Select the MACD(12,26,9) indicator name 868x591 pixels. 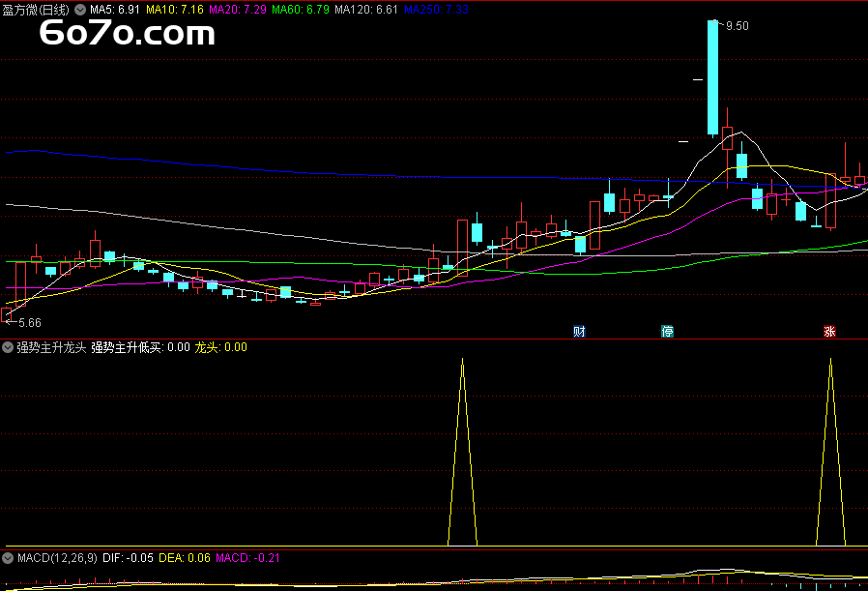pos(57,558)
